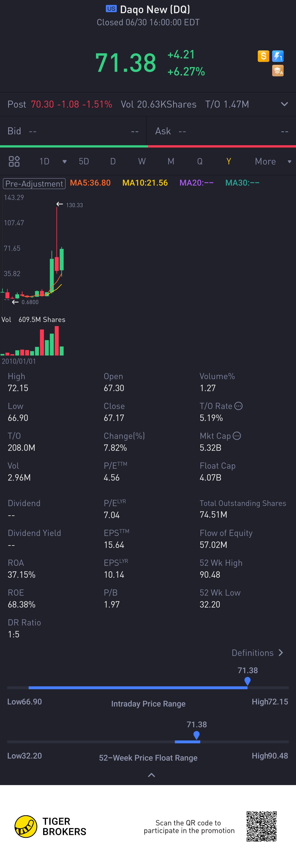The image size is (296, 868).
Task: Tap the Bid quote panel
Action: tap(73, 131)
